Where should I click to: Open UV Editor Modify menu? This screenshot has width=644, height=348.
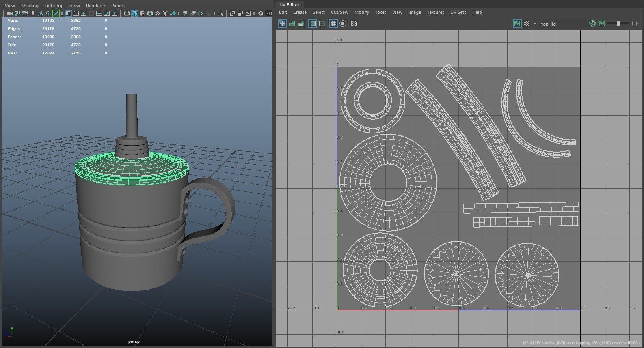362,12
